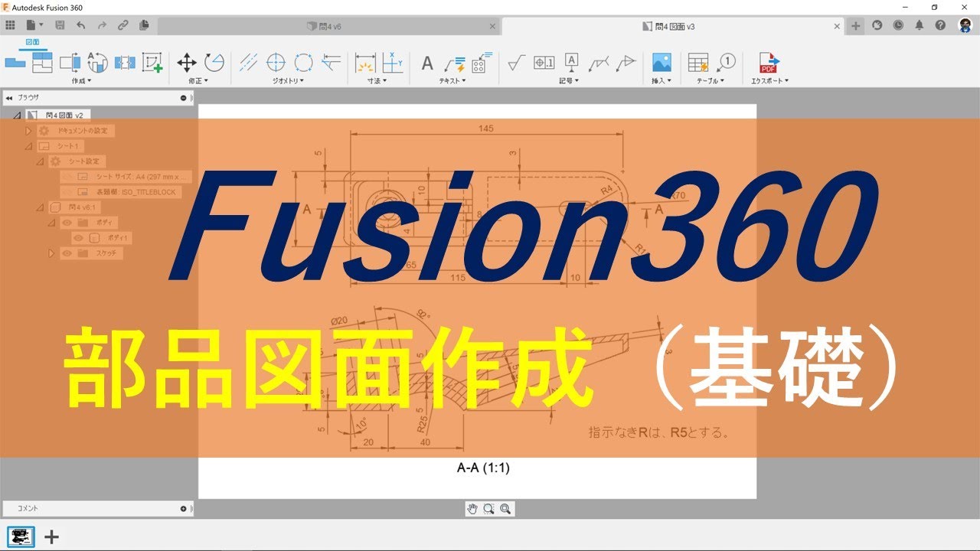The image size is (980, 551).
Task: Select the Create Sketch tool with green plus
Action: [x=152, y=62]
